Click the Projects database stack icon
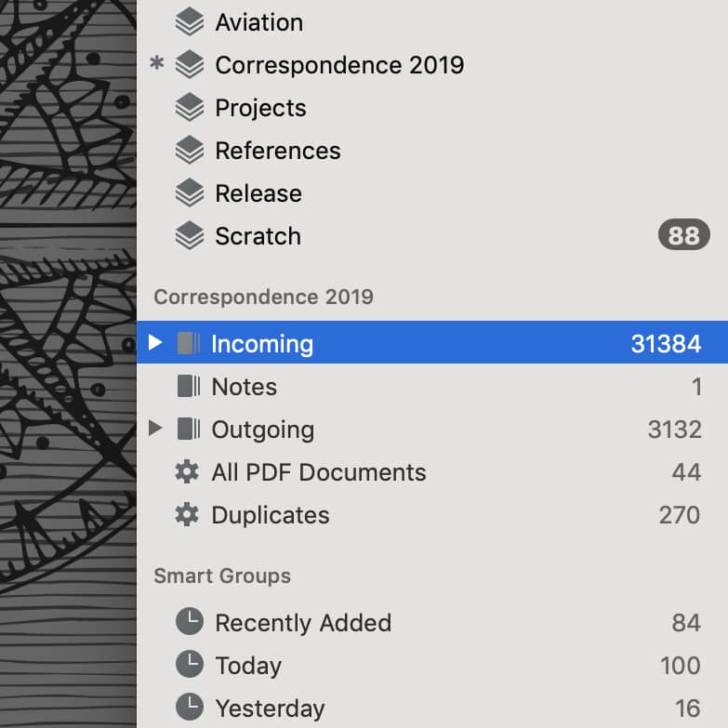Screen dimensions: 728x728 pos(190,108)
